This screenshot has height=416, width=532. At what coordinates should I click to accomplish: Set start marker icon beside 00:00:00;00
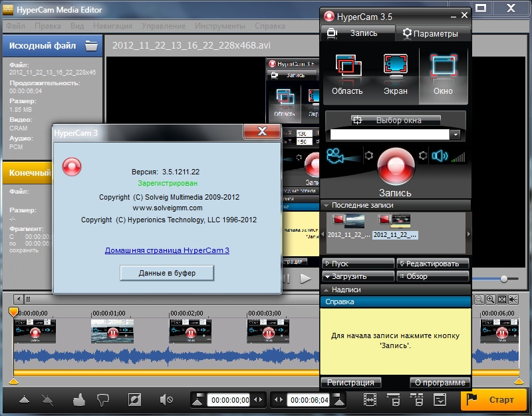pyautogui.click(x=198, y=400)
